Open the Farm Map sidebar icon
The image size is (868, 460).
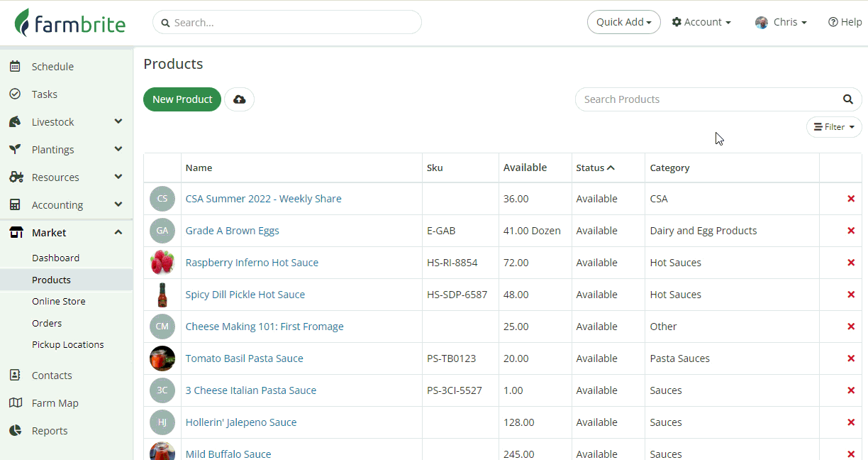coord(15,403)
